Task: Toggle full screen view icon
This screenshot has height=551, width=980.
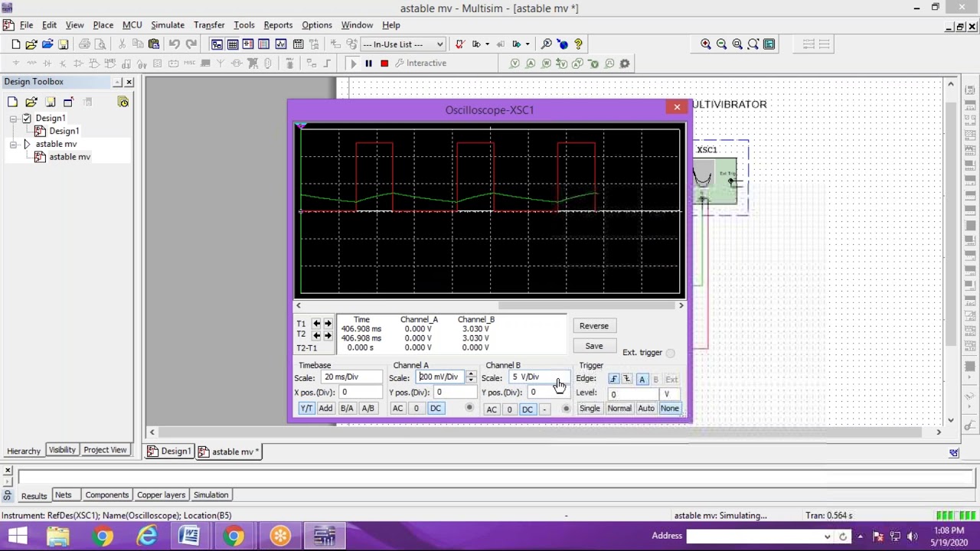Action: click(x=769, y=44)
